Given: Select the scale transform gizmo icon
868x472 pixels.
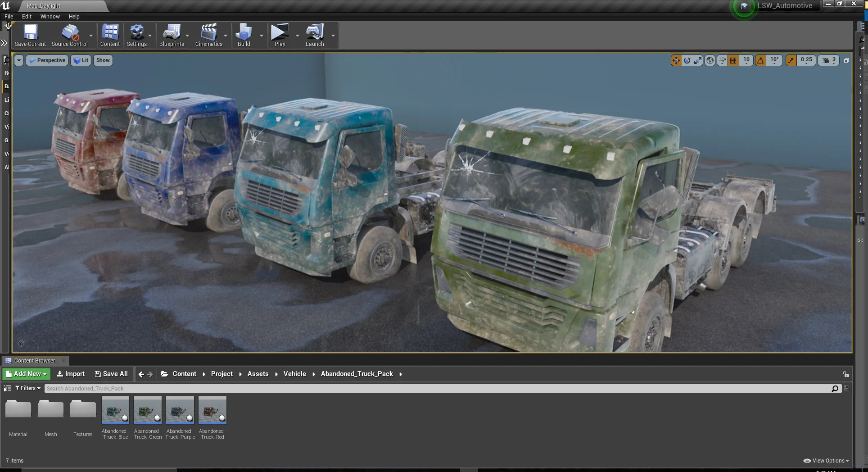Looking at the screenshot, I should (x=698, y=60).
